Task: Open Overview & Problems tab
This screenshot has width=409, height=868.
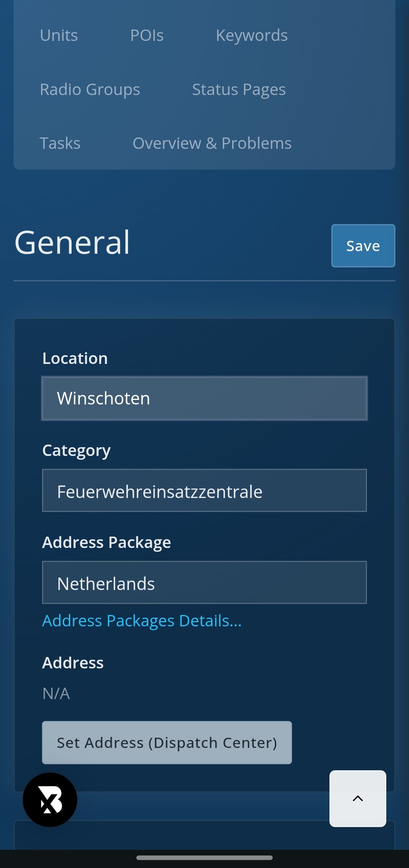Action: coord(212,144)
